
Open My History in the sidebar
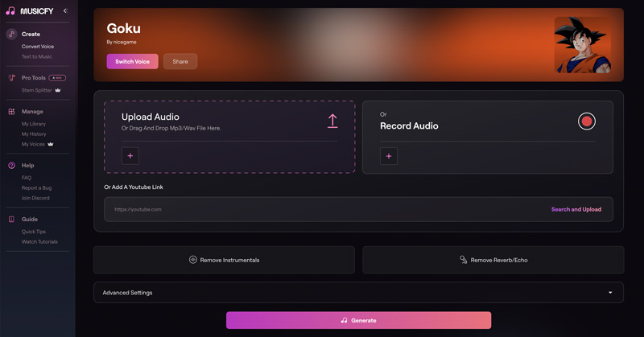pos(34,134)
